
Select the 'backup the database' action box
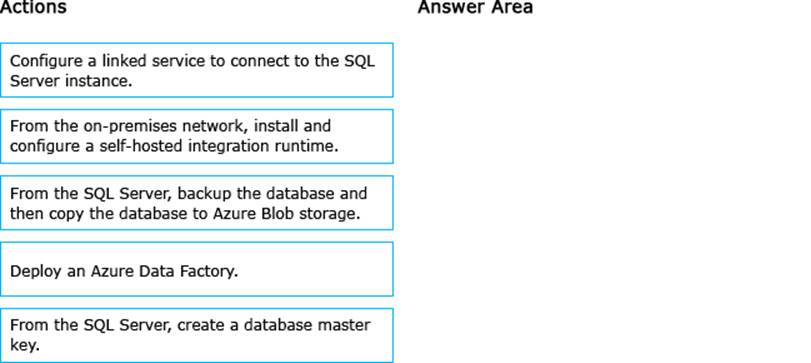click(197, 203)
